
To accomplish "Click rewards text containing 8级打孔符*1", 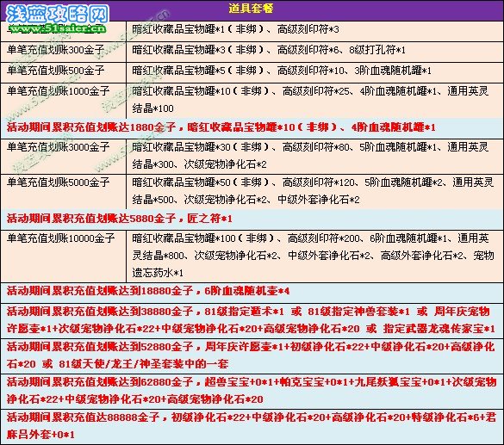I will [269, 50].
